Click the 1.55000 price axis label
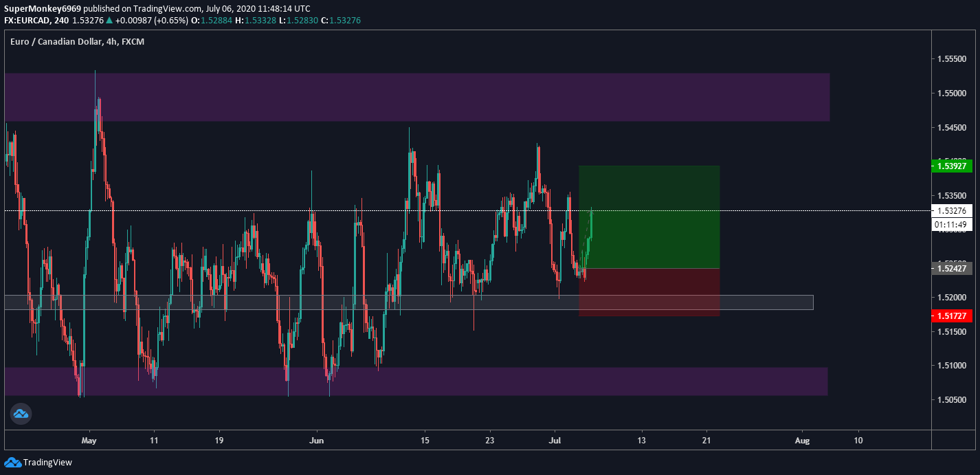980x475 pixels. (x=952, y=93)
